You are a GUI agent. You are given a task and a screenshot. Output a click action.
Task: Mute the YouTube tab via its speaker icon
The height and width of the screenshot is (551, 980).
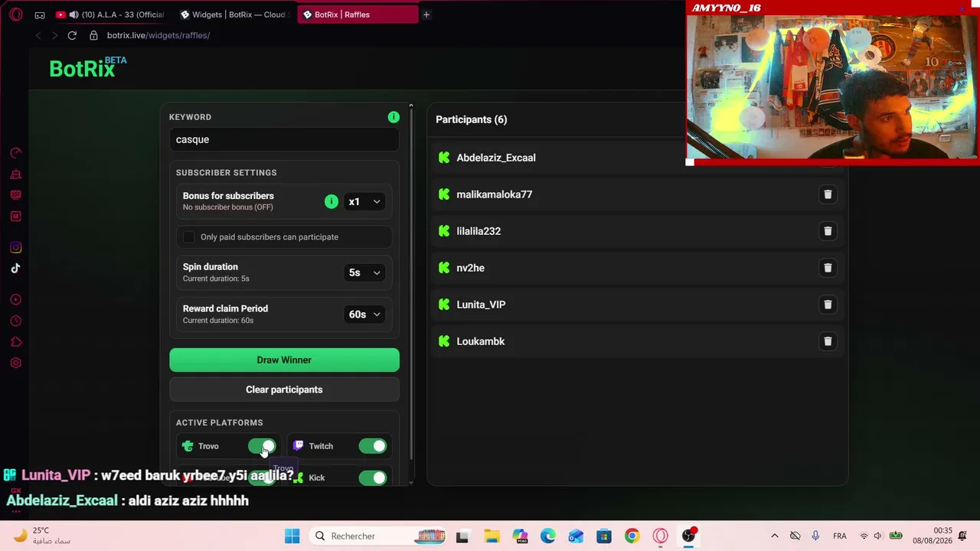pyautogui.click(x=73, y=15)
